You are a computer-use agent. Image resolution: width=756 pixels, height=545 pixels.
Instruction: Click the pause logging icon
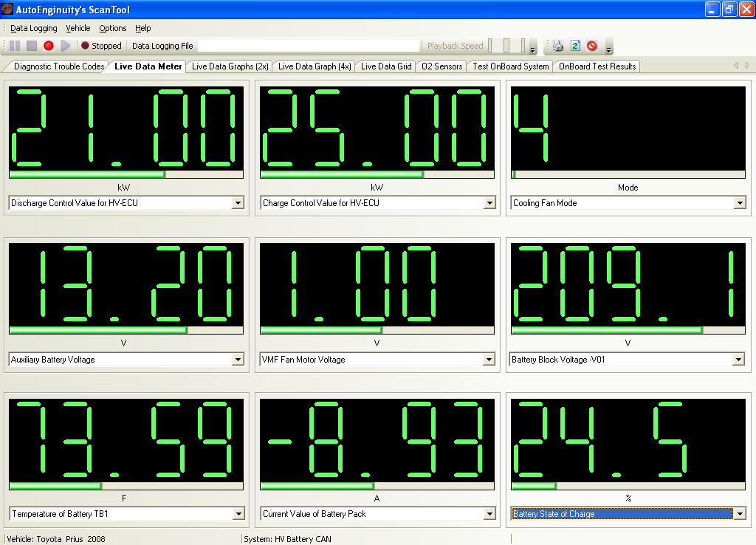coord(15,46)
